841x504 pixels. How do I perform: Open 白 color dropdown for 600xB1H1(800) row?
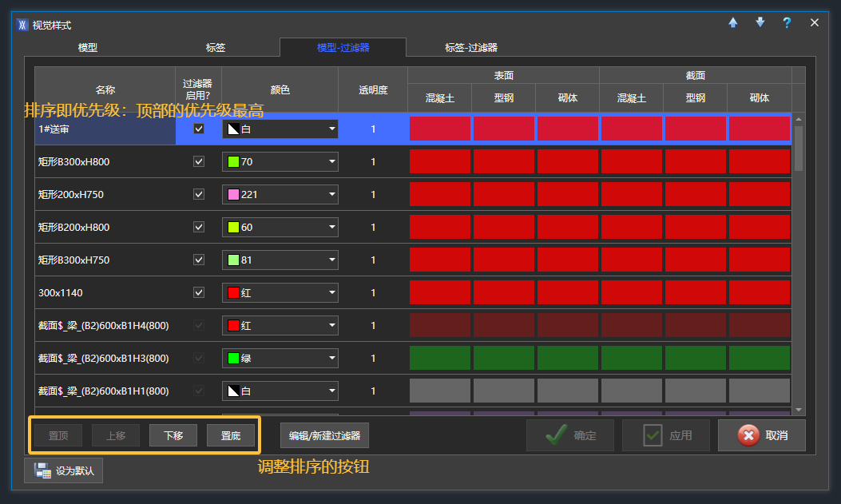pyautogui.click(x=280, y=391)
